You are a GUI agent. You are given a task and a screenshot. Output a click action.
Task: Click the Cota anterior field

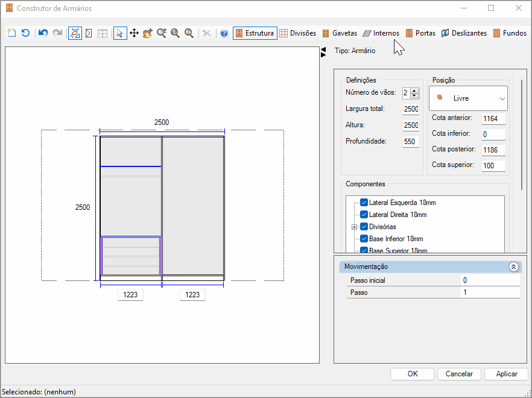[493, 119]
